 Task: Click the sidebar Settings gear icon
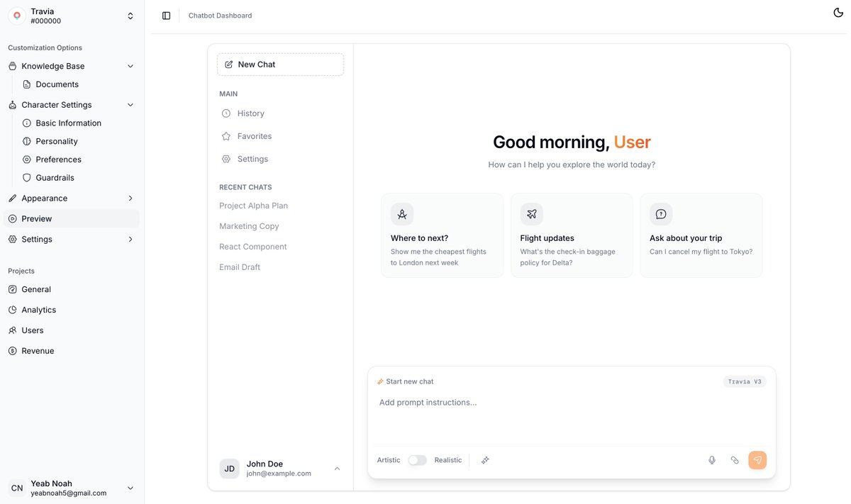point(13,240)
